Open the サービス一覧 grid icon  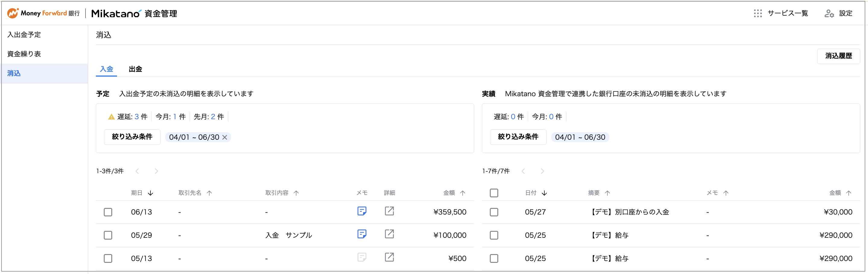coord(758,13)
